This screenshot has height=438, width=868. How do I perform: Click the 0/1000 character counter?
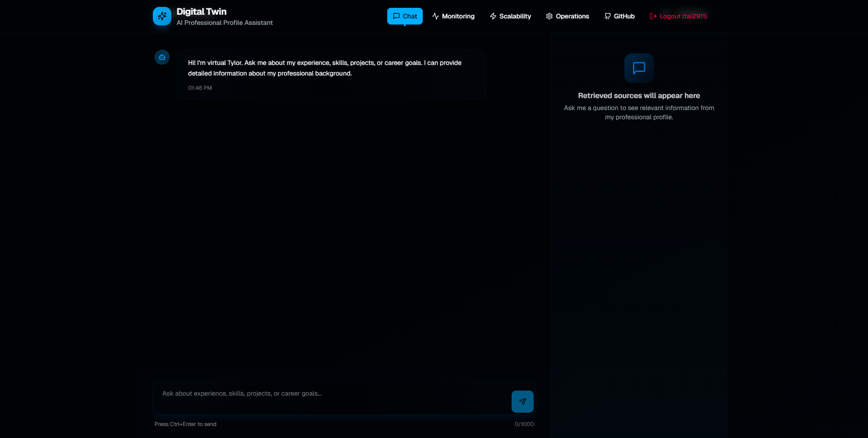pyautogui.click(x=524, y=424)
